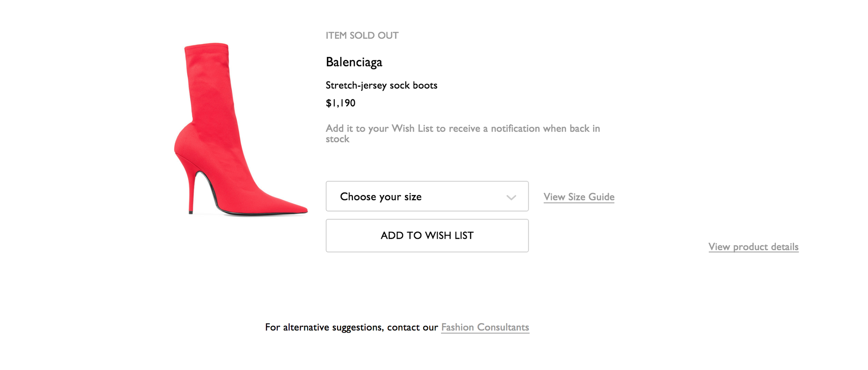Click the words 'contact our' before the link

[412, 327]
